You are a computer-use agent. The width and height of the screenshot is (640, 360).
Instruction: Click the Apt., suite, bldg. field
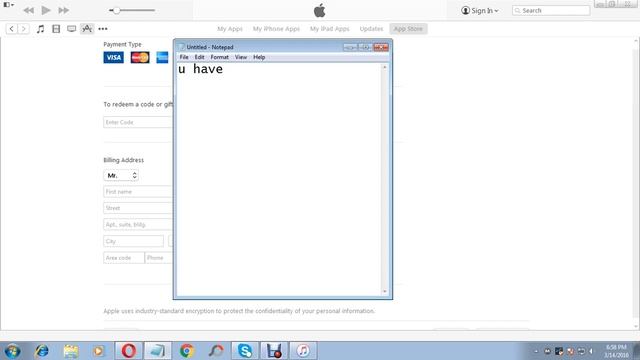[138, 224]
